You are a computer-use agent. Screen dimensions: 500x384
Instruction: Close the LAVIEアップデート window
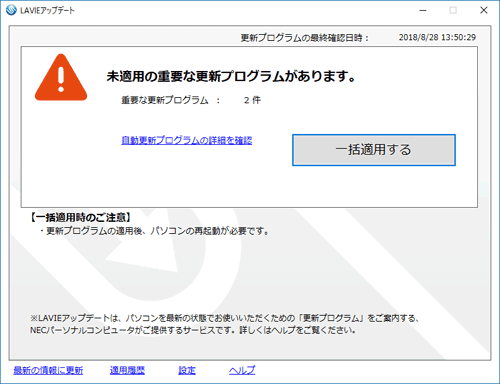point(484,10)
